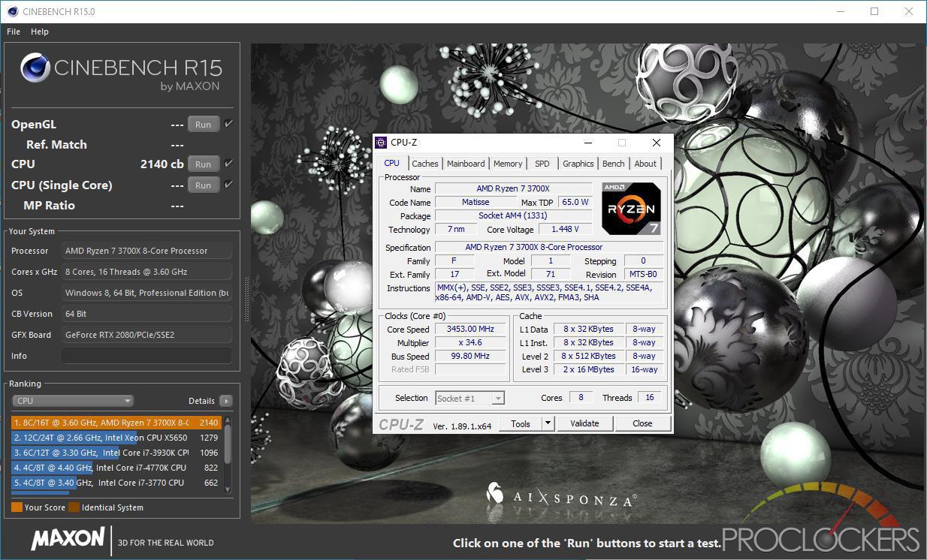The width and height of the screenshot is (927, 560).
Task: Switch to the Caches tab in CPU-Z
Action: click(425, 164)
